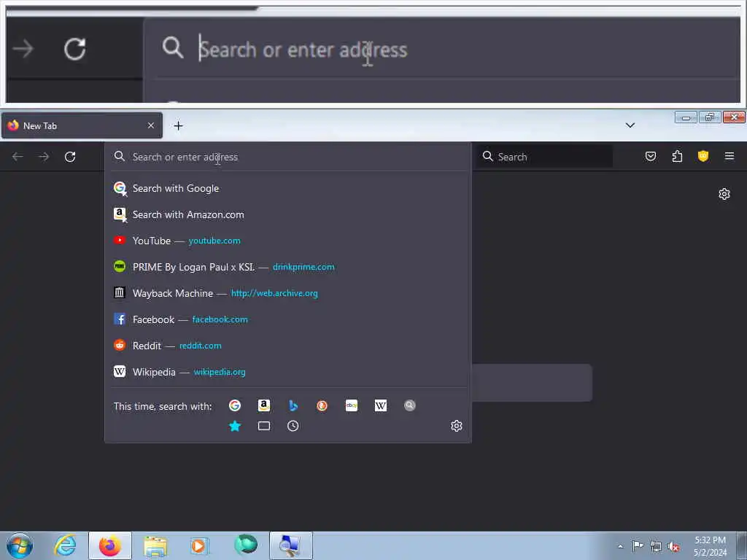Search this time with Amazon icon

tap(264, 405)
